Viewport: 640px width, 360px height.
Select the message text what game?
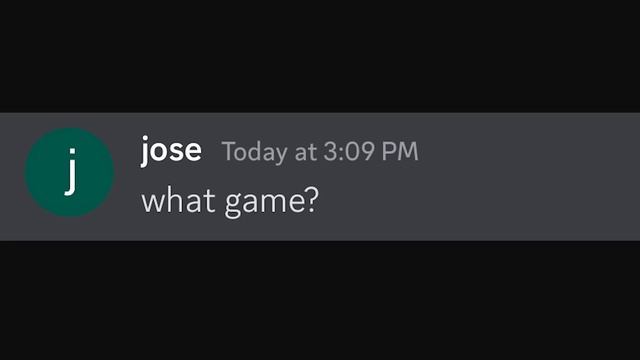[x=230, y=201]
